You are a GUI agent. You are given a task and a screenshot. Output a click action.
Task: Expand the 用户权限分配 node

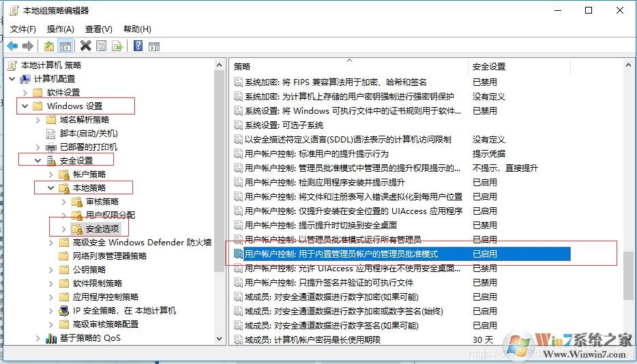pos(64,215)
